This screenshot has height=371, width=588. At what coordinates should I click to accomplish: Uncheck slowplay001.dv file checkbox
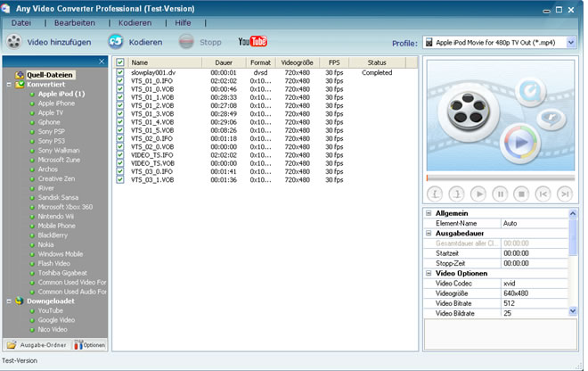pos(120,72)
